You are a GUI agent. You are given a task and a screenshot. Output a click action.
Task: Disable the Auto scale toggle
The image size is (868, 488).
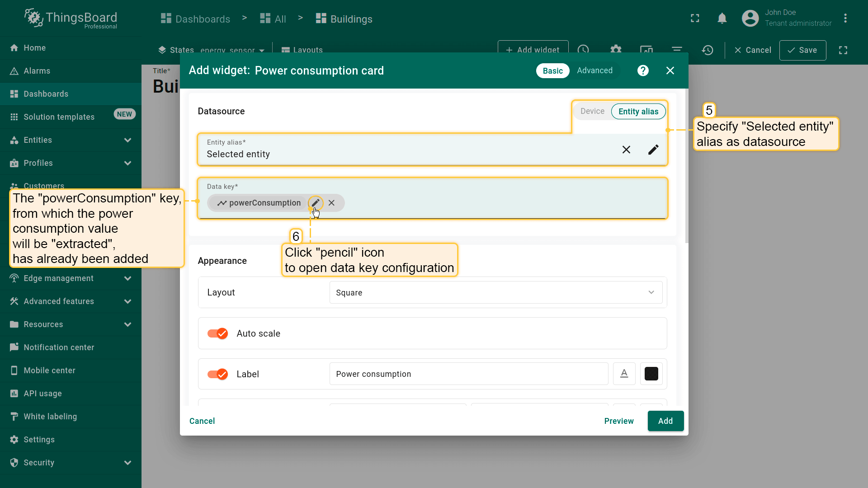217,333
